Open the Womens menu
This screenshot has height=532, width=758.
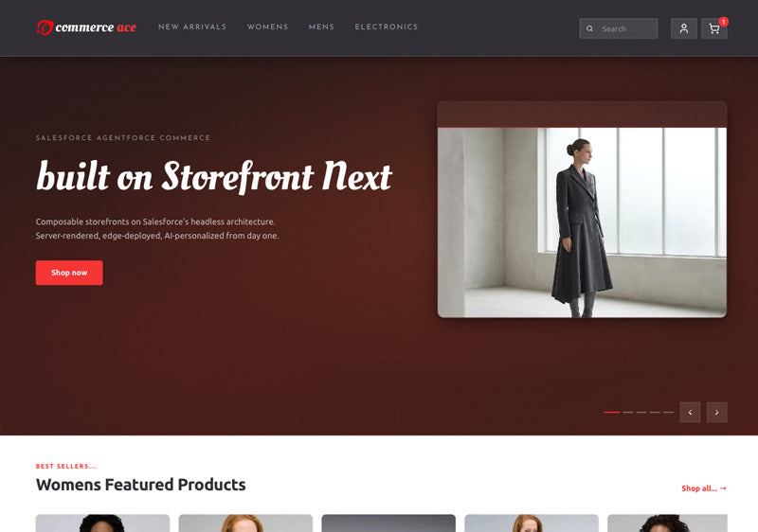[267, 27]
